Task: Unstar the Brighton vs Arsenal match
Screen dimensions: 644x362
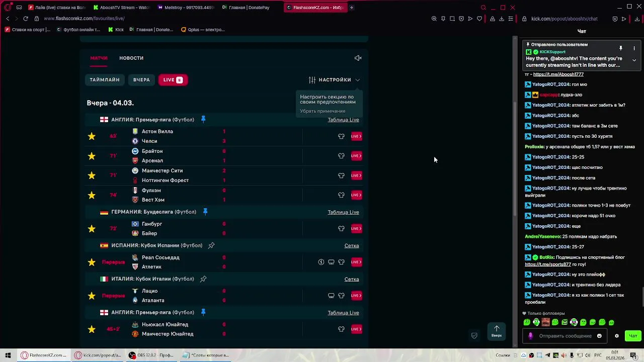Action: (92, 156)
